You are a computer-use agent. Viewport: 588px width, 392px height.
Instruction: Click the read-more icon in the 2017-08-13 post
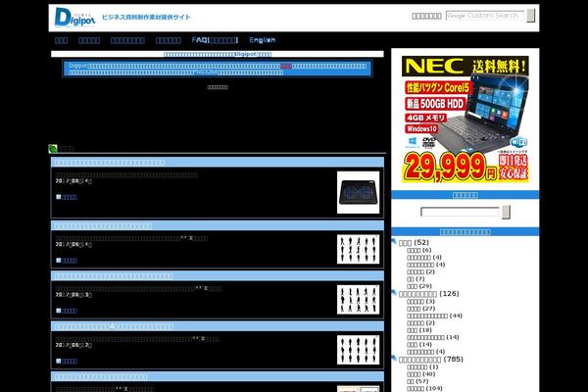click(x=58, y=311)
